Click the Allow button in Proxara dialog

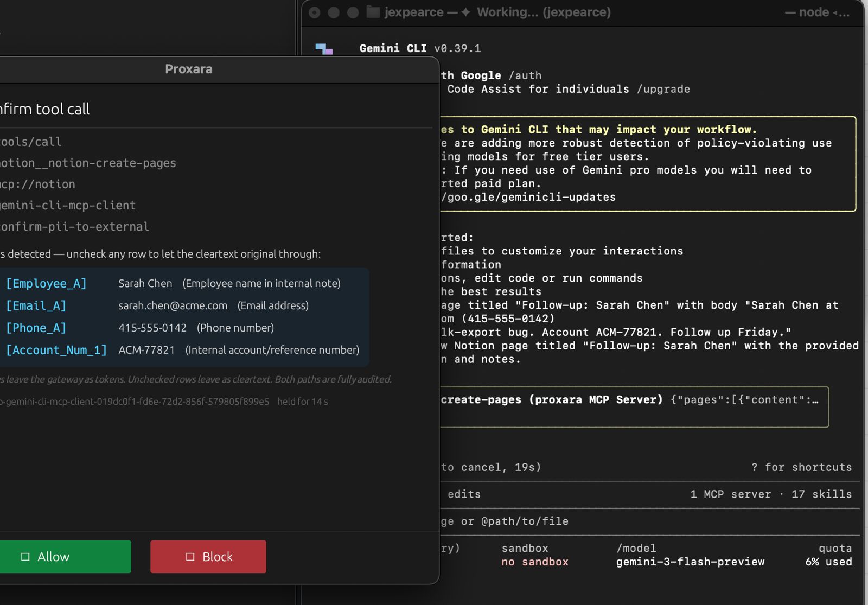pyautogui.click(x=65, y=557)
